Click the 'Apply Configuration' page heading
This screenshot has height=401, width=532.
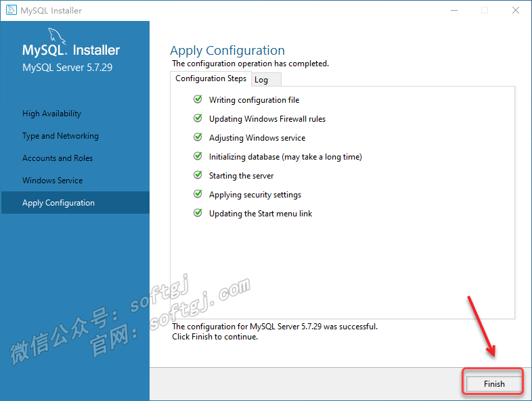(227, 51)
